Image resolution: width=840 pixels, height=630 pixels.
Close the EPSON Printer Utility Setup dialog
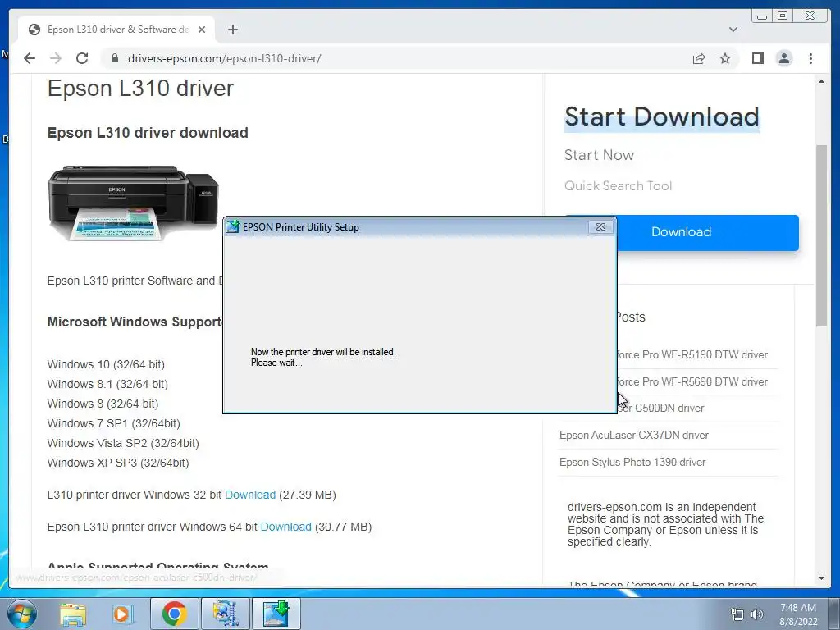click(600, 227)
